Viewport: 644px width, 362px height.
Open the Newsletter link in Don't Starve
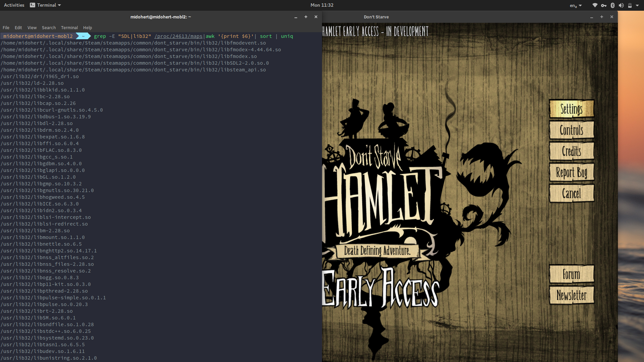tap(572, 295)
